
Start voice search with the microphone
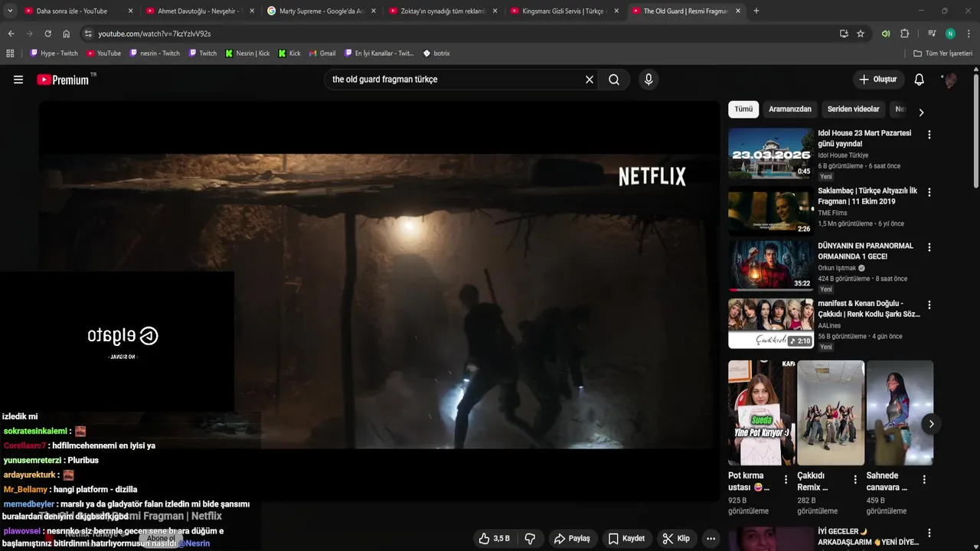point(648,80)
